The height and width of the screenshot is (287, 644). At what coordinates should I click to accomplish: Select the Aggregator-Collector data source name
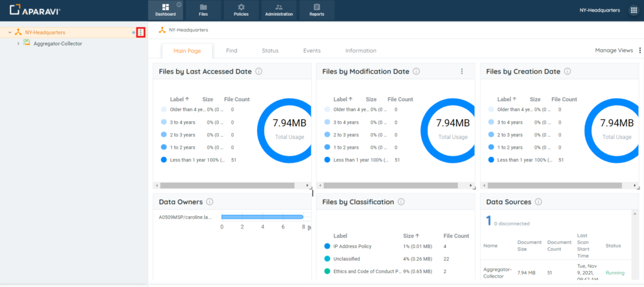click(x=497, y=273)
